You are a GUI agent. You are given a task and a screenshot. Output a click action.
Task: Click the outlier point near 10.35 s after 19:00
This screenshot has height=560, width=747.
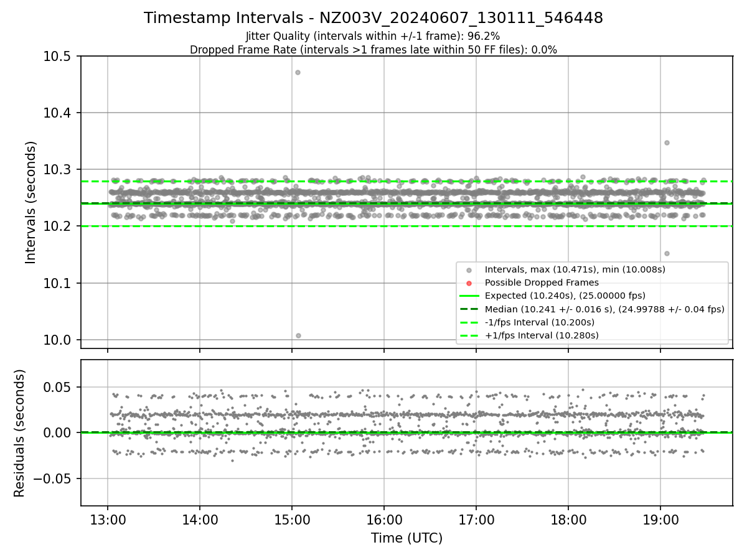[x=667, y=142]
